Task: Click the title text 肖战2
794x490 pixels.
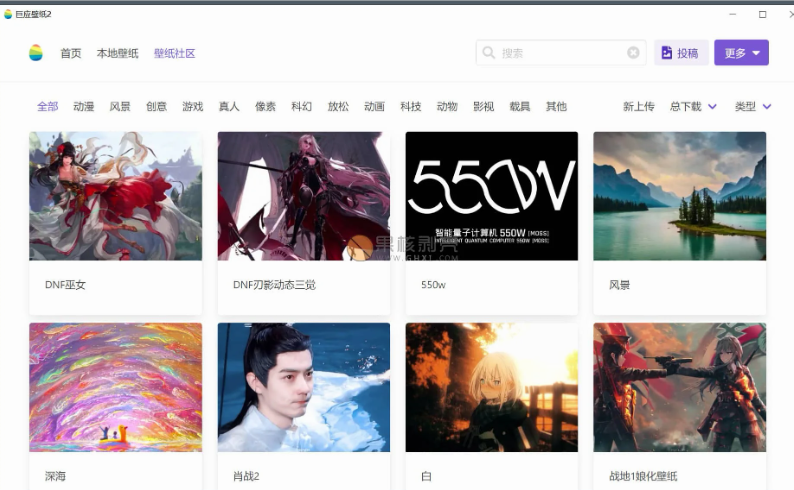Action: coord(246,476)
